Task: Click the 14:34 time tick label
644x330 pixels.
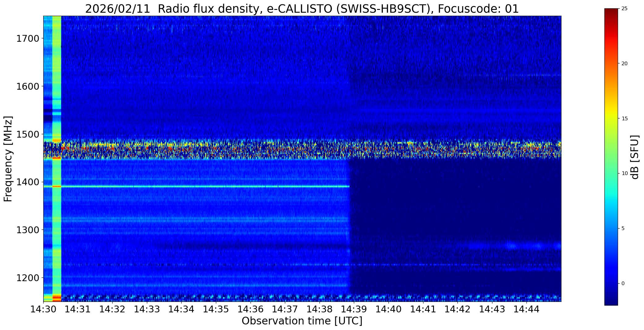Action: coord(182,309)
